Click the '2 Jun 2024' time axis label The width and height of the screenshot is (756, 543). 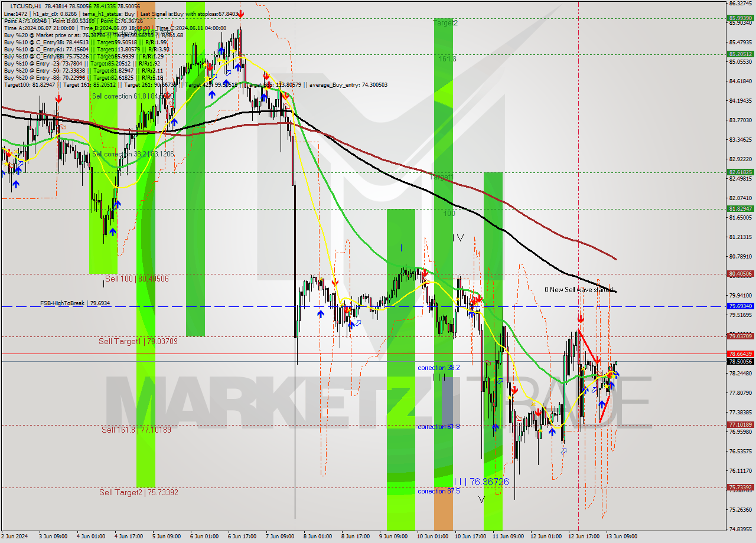pos(15,537)
